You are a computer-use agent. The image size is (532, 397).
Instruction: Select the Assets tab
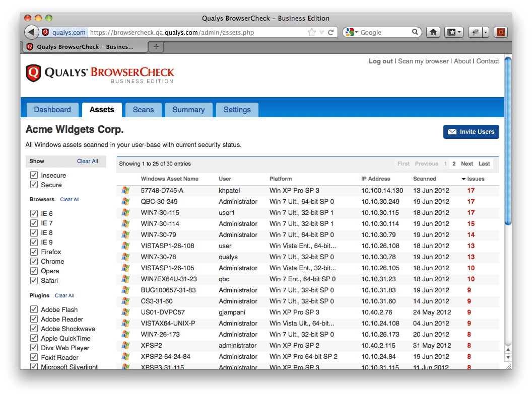(x=102, y=110)
